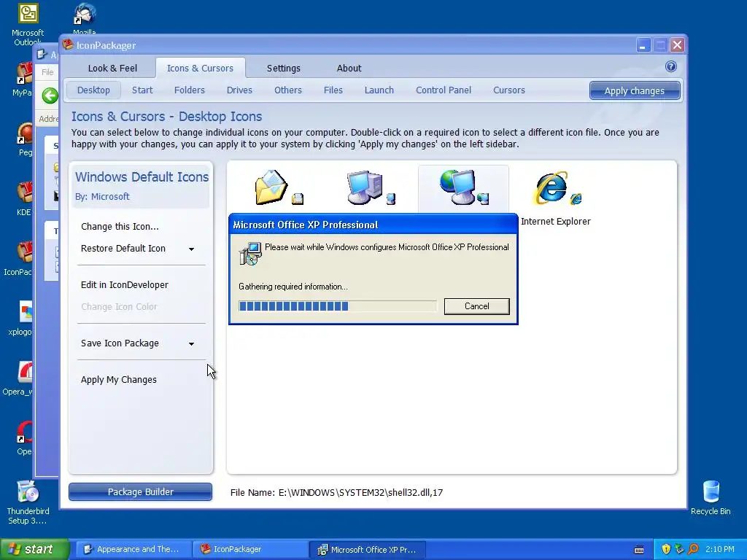Click IconPackager taskbar button
Screen dimensions: 747x560
coord(249,549)
